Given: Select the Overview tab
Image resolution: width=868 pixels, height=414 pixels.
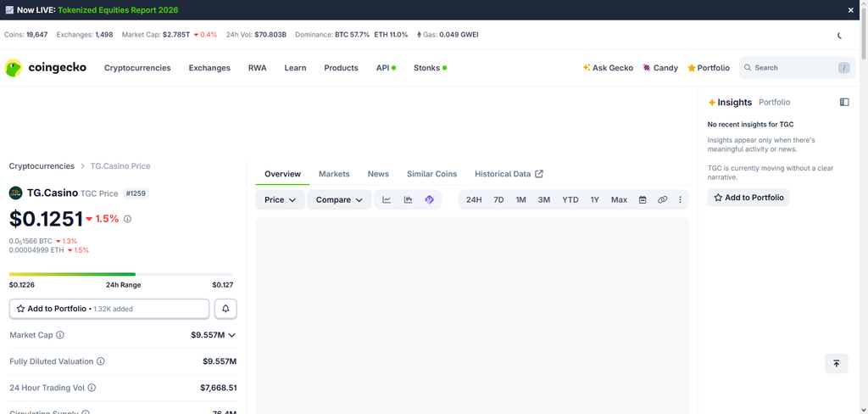Looking at the screenshot, I should (283, 174).
